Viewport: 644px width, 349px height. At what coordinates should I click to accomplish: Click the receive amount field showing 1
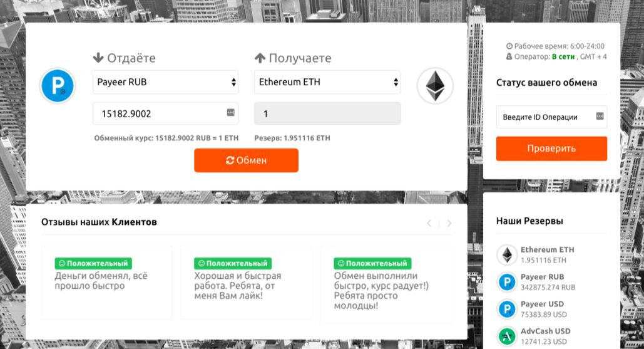coord(327,113)
